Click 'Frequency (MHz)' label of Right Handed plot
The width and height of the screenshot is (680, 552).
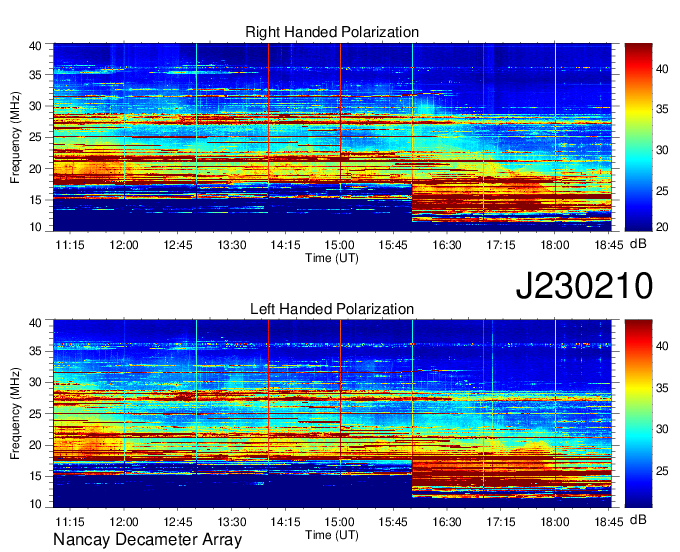[15, 137]
